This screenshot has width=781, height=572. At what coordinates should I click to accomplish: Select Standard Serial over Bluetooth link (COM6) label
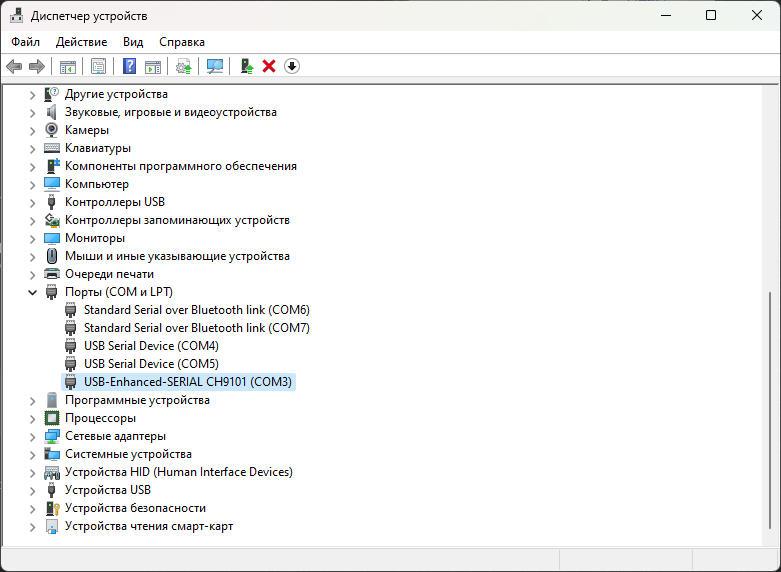coord(197,310)
